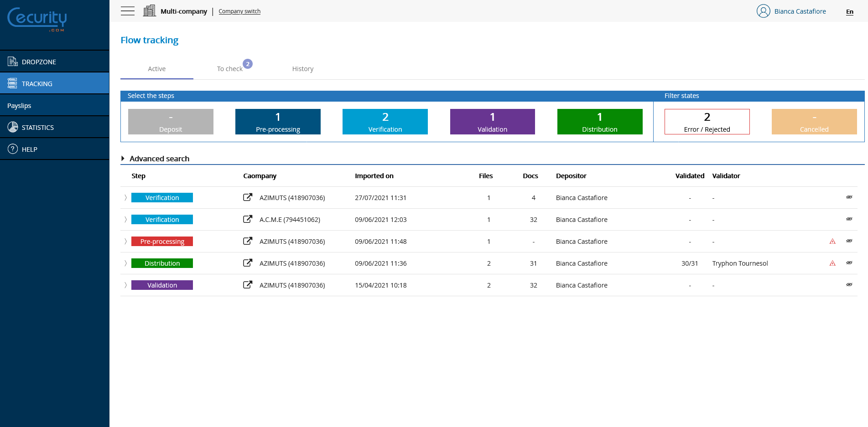This screenshot has height=427, width=868.
Task: Open the To check tab
Action: pos(229,69)
